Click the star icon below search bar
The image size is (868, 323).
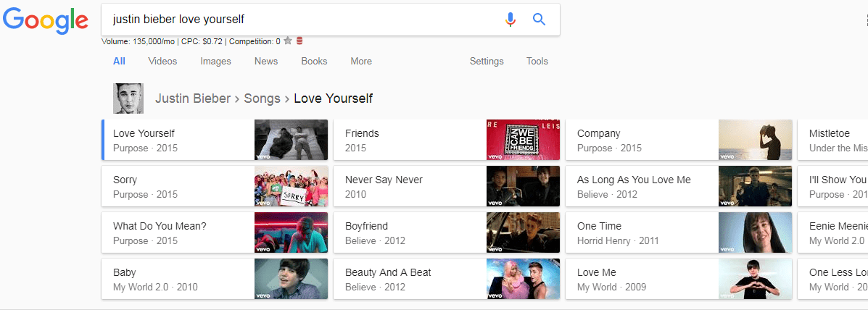[288, 41]
